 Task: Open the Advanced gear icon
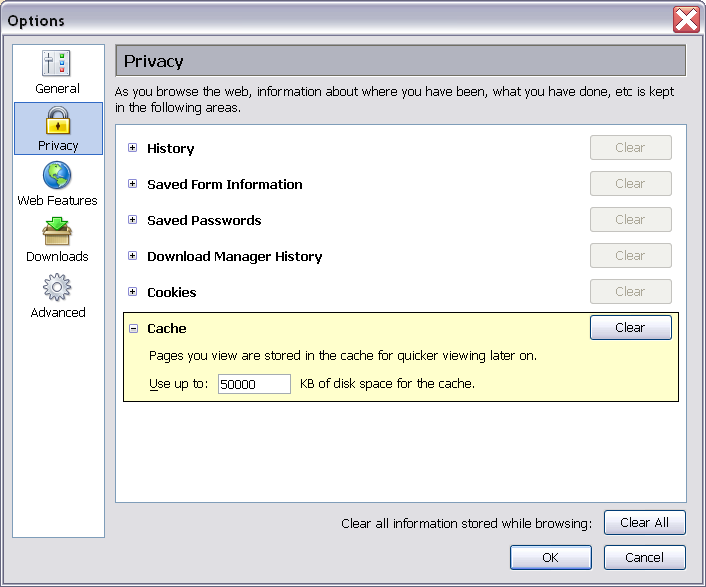coord(58,289)
